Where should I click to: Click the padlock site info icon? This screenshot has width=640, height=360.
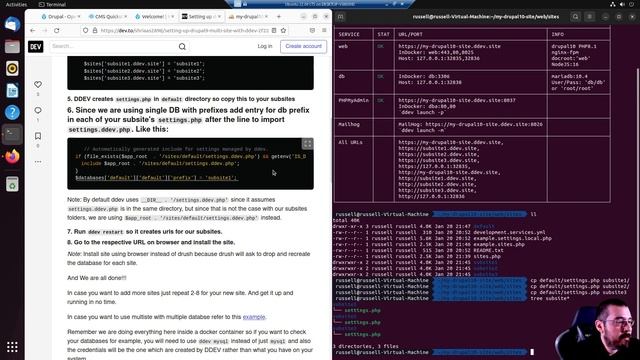[95, 31]
